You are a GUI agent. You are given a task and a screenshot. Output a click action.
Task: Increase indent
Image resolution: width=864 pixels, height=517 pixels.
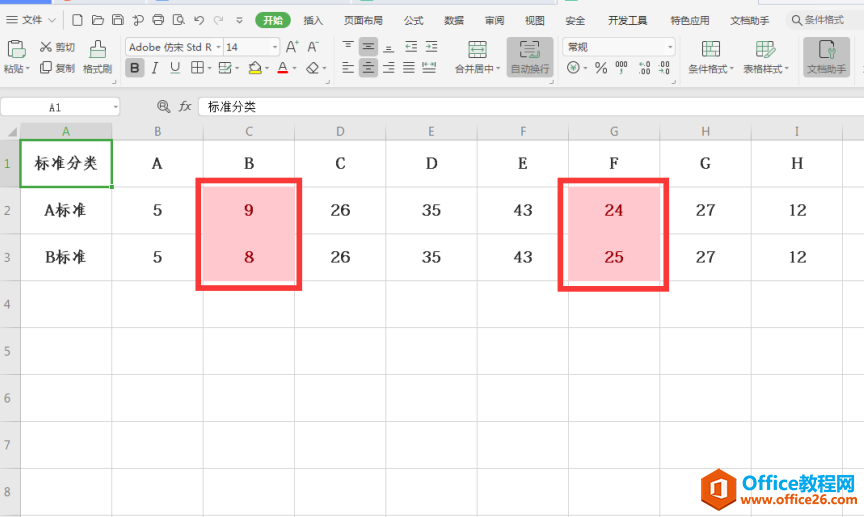pyautogui.click(x=431, y=47)
